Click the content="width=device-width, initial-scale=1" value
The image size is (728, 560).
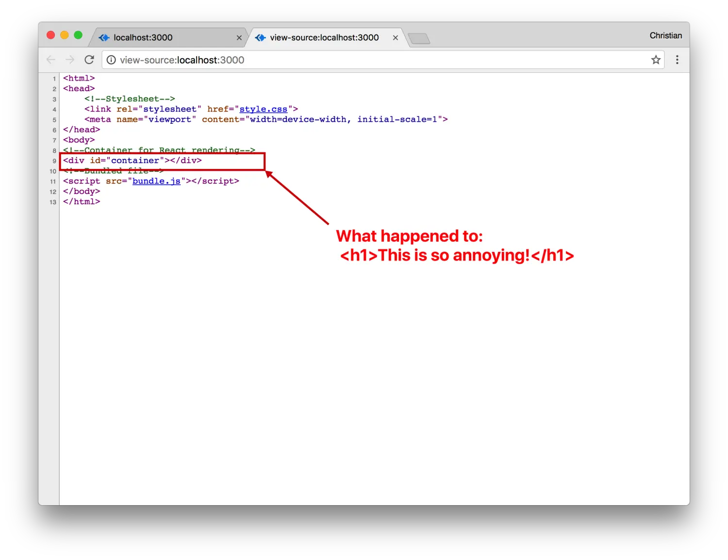[x=322, y=119]
